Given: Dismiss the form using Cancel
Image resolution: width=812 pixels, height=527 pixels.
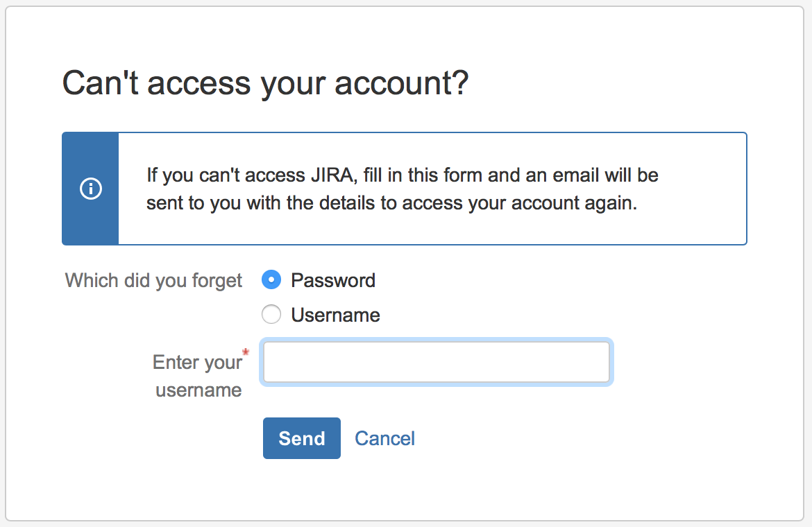Looking at the screenshot, I should point(384,438).
